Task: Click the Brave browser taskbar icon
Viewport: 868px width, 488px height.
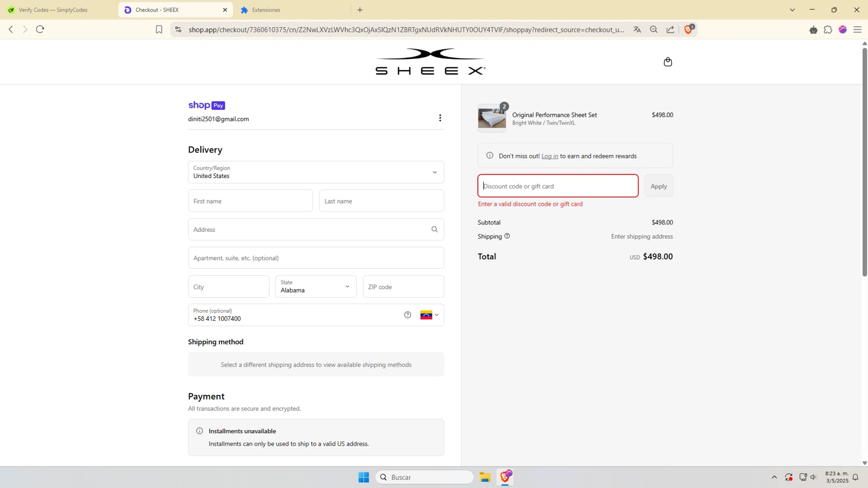Action: [x=506, y=477]
